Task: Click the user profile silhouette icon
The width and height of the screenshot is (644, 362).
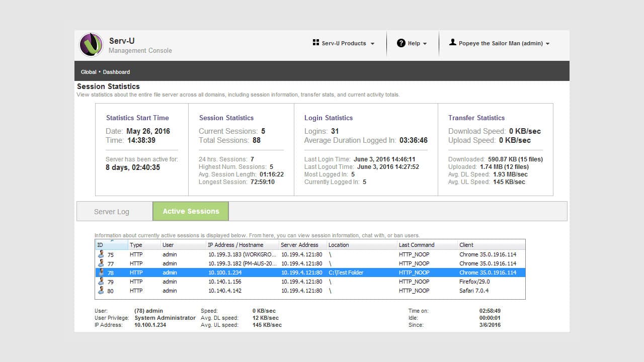Action: [x=452, y=43]
